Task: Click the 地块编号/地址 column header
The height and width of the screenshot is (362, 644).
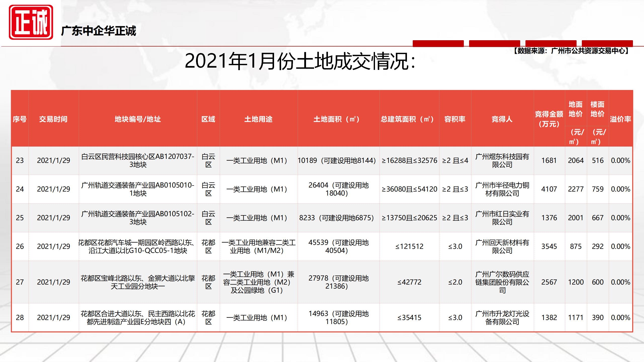Action: pos(138,119)
